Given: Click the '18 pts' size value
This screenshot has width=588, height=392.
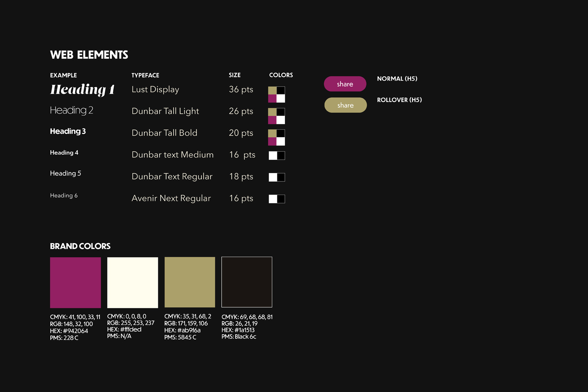Looking at the screenshot, I should (x=241, y=176).
